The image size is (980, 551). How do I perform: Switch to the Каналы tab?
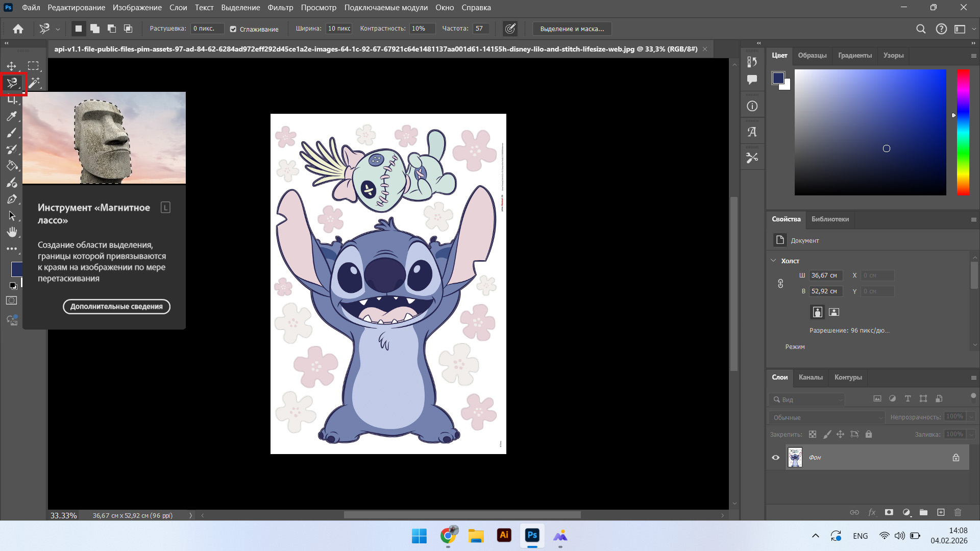pyautogui.click(x=811, y=378)
